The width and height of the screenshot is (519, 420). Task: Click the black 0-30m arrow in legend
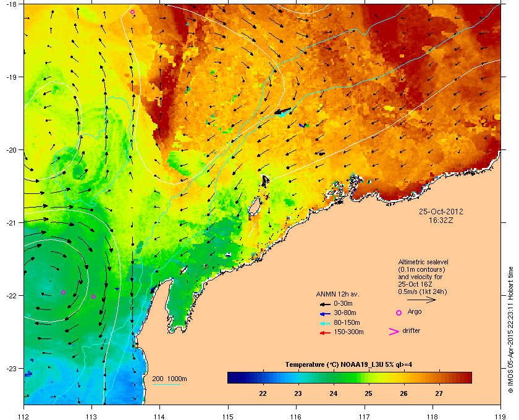tap(325, 304)
